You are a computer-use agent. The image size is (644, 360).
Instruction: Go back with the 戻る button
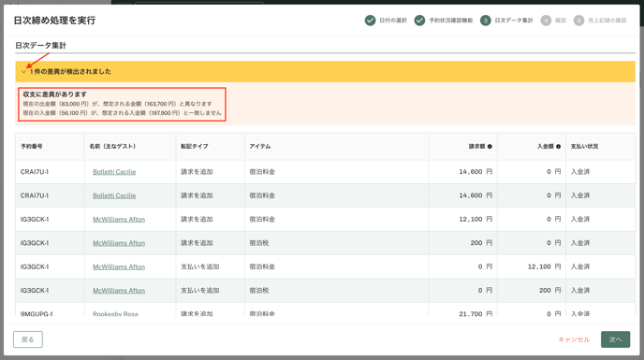(x=28, y=339)
